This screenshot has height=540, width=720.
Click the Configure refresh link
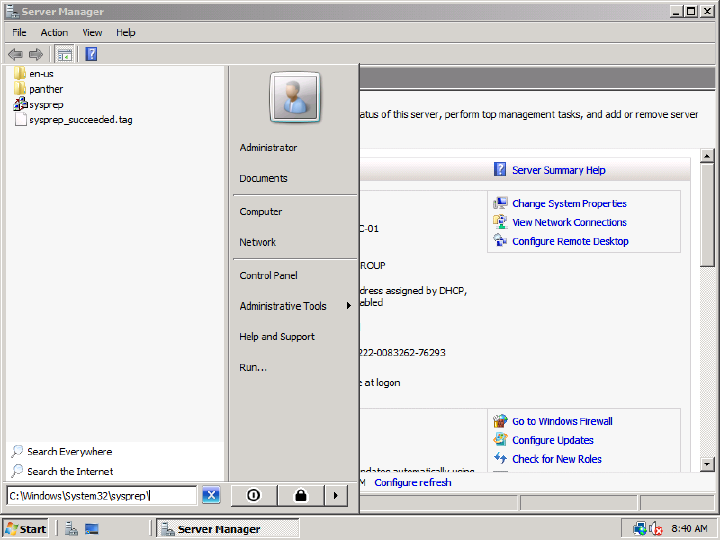pos(412,482)
